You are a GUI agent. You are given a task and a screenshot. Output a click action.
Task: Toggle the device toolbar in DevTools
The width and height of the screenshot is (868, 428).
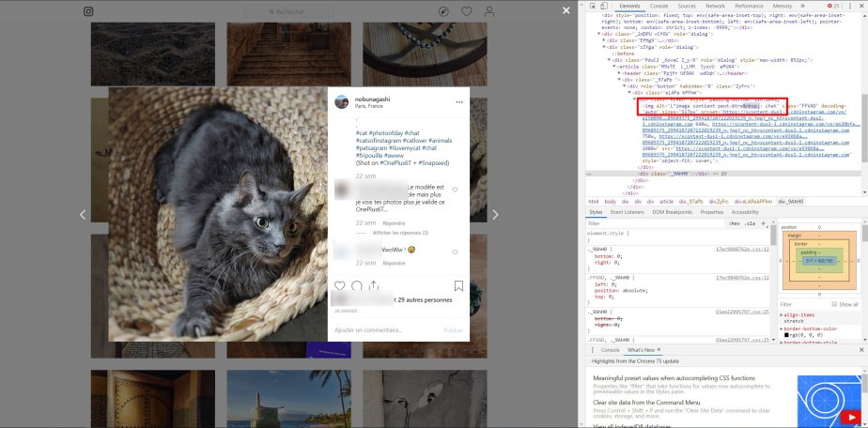coord(604,6)
